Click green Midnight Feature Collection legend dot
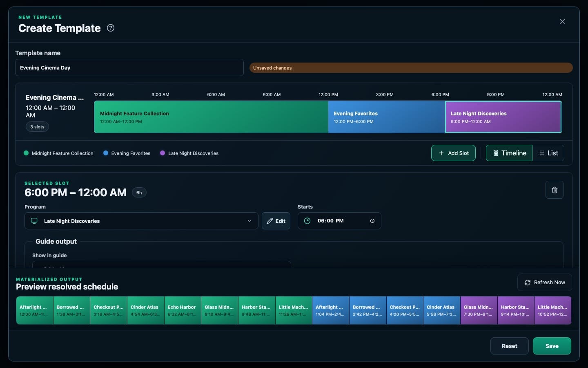 coord(26,153)
